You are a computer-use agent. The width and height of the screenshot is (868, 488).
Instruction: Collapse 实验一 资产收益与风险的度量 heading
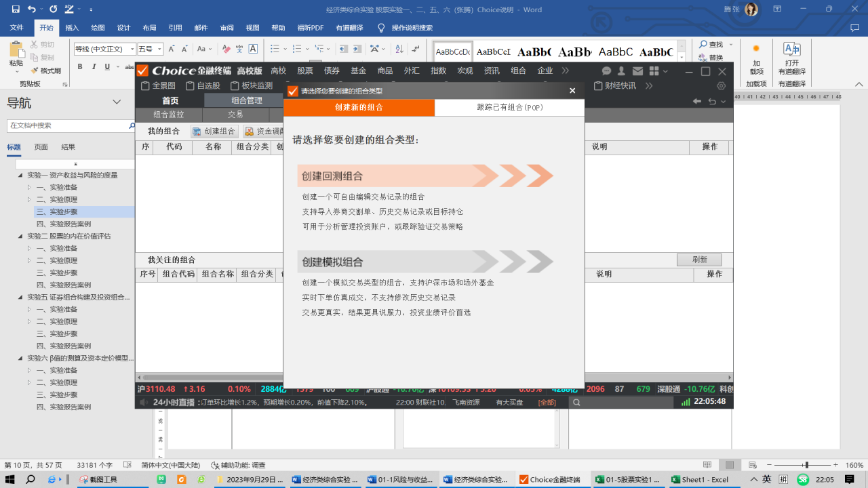click(x=20, y=175)
